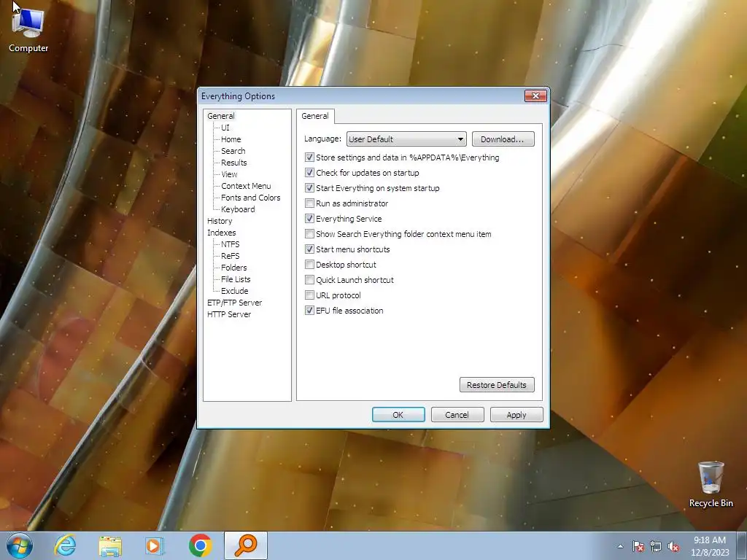Select Exclude under Indexes
Screen dimensions: 747x560
tap(234, 291)
